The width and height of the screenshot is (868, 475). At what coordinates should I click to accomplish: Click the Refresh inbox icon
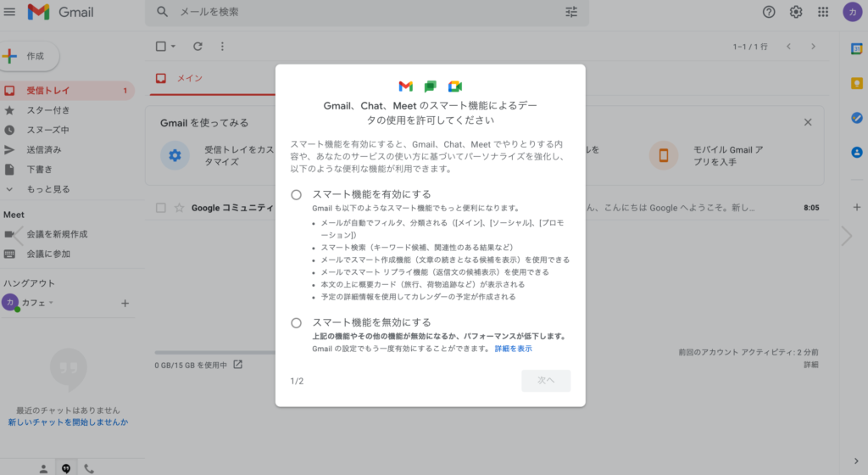point(198,46)
